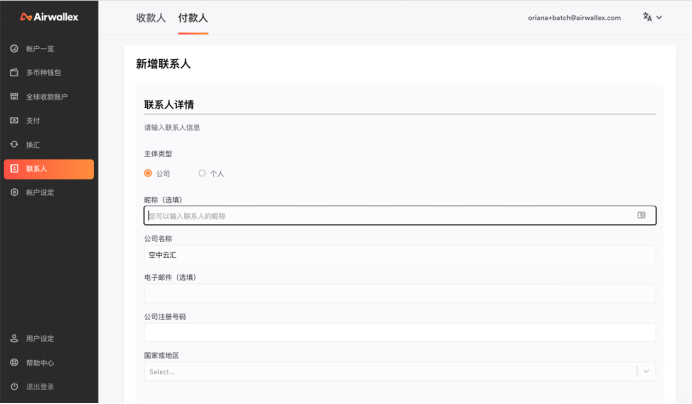The height and width of the screenshot is (404, 692).
Task: Open 用户设定 menu label
Action: click(x=40, y=339)
